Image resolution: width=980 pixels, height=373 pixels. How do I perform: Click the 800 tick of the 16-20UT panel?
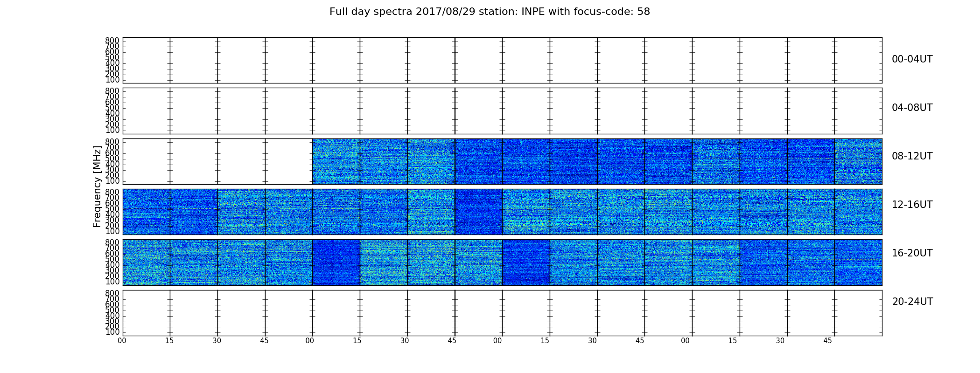tap(112, 243)
